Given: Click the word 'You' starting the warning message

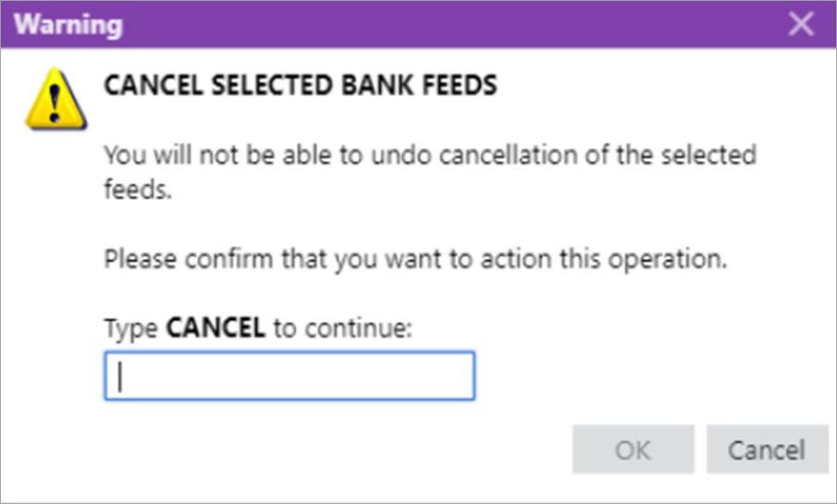Looking at the screenshot, I should 125,155.
